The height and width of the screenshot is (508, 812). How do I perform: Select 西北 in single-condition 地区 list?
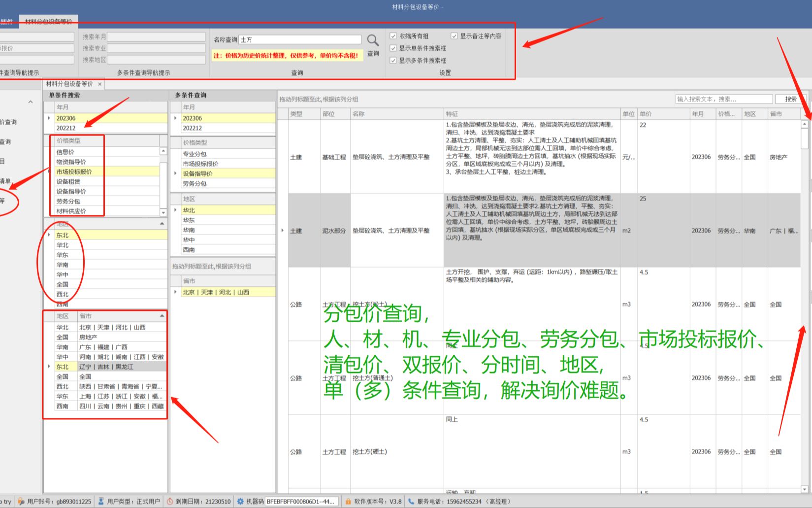pos(111,295)
